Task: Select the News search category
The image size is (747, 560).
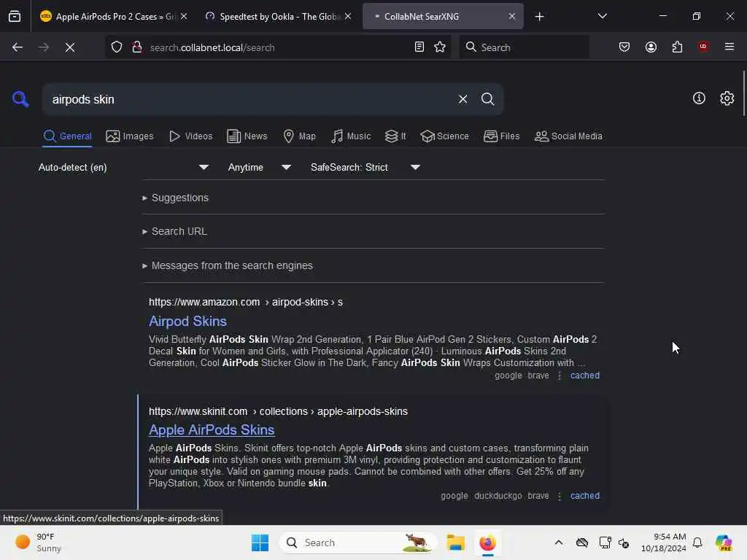Action: pyautogui.click(x=247, y=136)
